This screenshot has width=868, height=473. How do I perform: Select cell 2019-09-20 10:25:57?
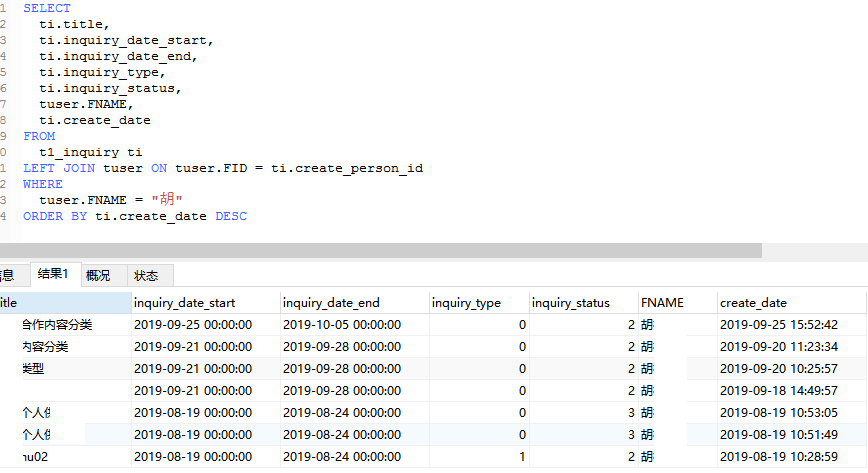tap(792, 369)
